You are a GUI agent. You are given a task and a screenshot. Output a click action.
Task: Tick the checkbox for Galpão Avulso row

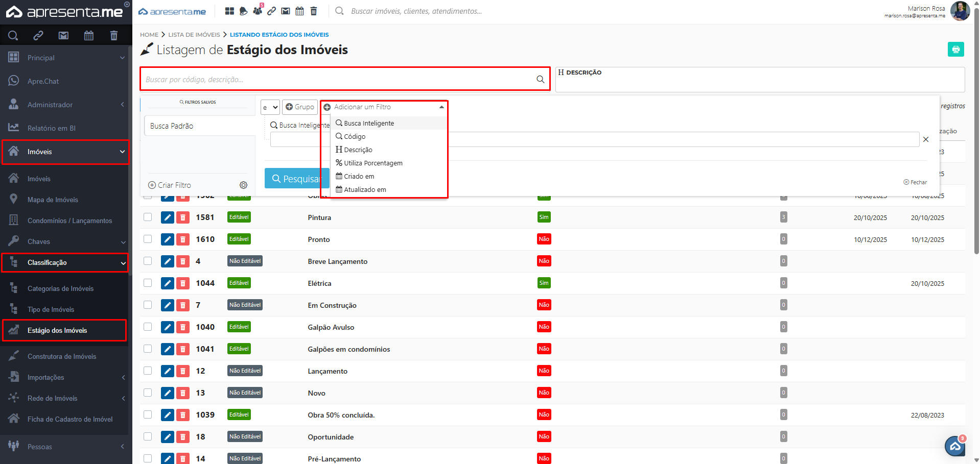coord(148,327)
